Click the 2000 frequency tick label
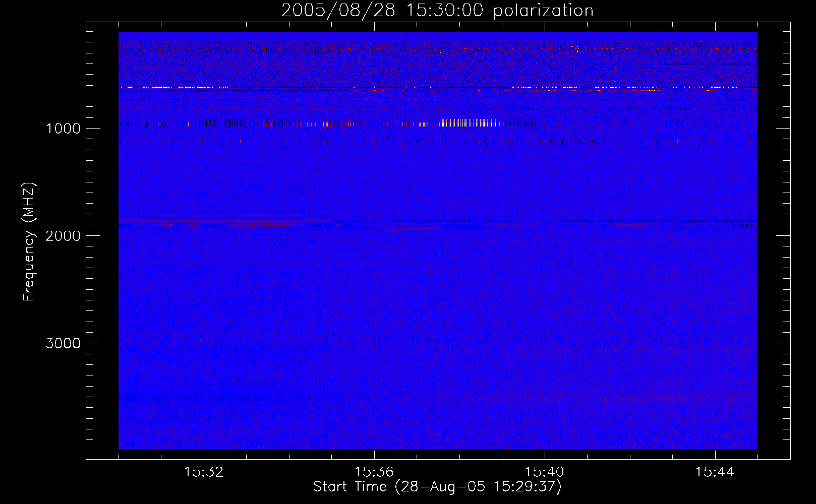Viewport: 816px width, 504px height. tap(63, 236)
